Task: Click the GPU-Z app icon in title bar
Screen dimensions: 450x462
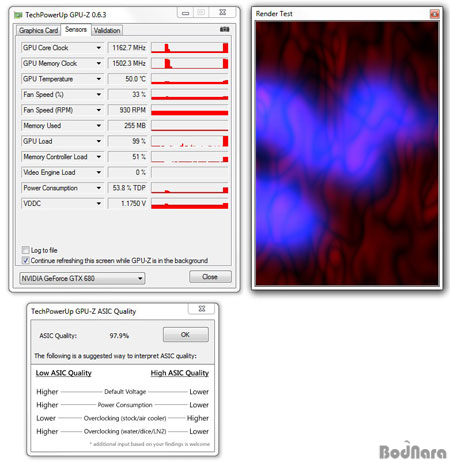Action: coord(18,15)
